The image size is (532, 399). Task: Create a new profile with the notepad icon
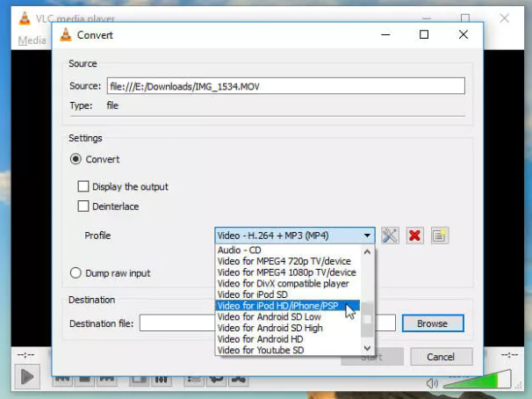pyautogui.click(x=439, y=236)
